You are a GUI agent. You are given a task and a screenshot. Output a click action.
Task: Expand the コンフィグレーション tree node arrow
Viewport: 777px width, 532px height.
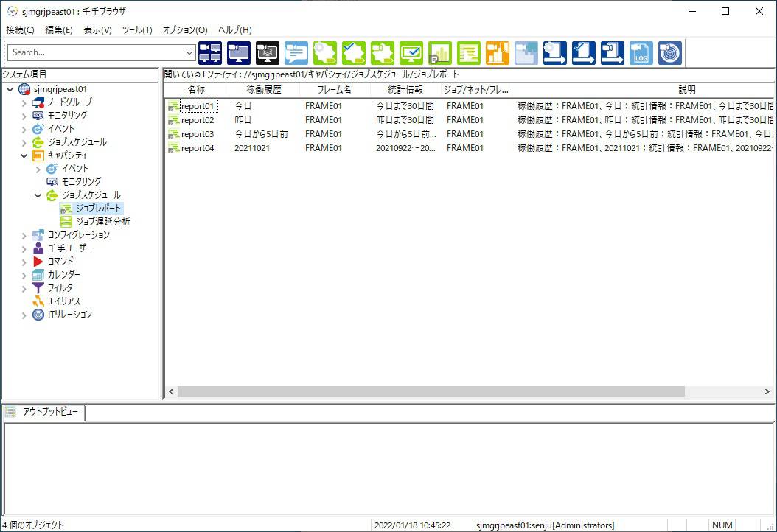24,236
